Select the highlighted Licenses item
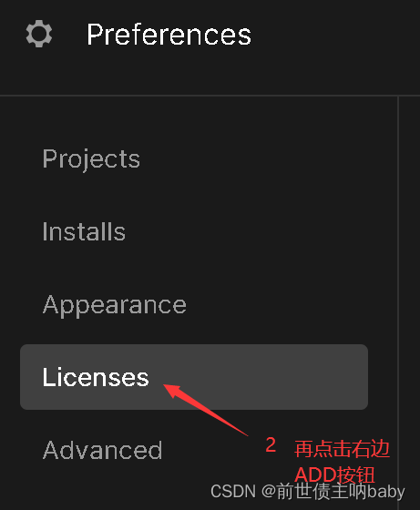This screenshot has width=420, height=510. click(194, 377)
